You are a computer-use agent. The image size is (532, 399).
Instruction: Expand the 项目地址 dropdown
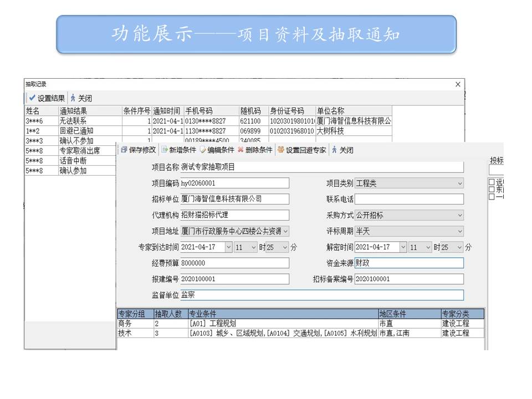click(286, 232)
